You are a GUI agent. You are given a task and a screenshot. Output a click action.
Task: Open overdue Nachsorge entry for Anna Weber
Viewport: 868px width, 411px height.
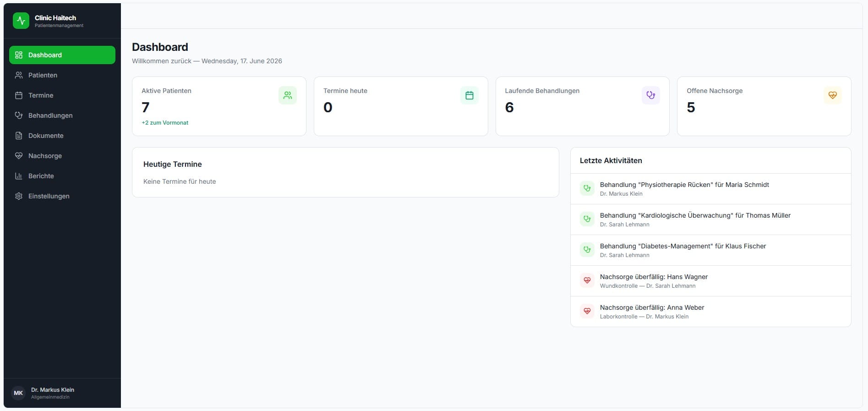(x=711, y=312)
